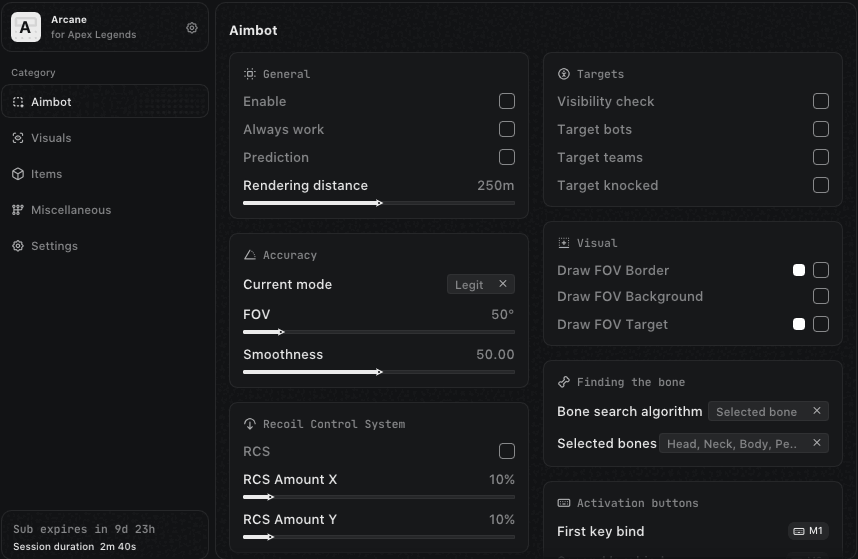Image resolution: width=858 pixels, height=559 pixels.
Task: Click the Arcane logo icon
Action: (26, 27)
